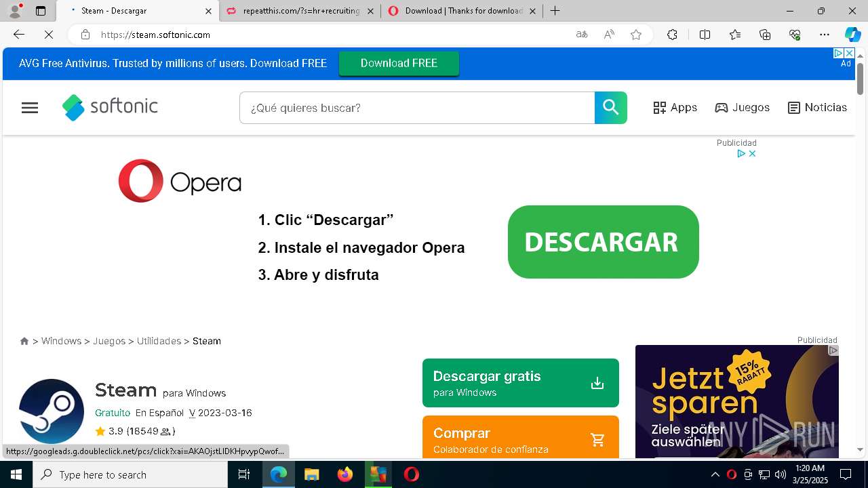The height and width of the screenshot is (488, 868).
Task: Add this page to favorites
Action: (x=636, y=35)
